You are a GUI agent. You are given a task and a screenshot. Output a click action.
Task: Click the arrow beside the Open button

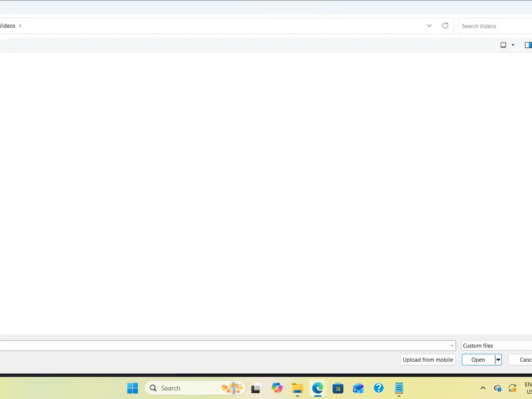(x=498, y=360)
